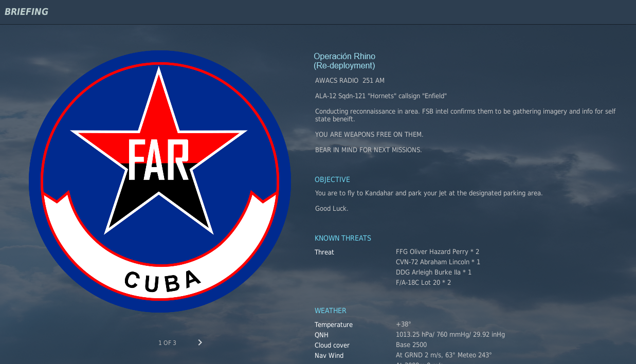Click the DDG Arleigh Burke IIa entry
Screen dimensions: 636x364
coord(433,272)
